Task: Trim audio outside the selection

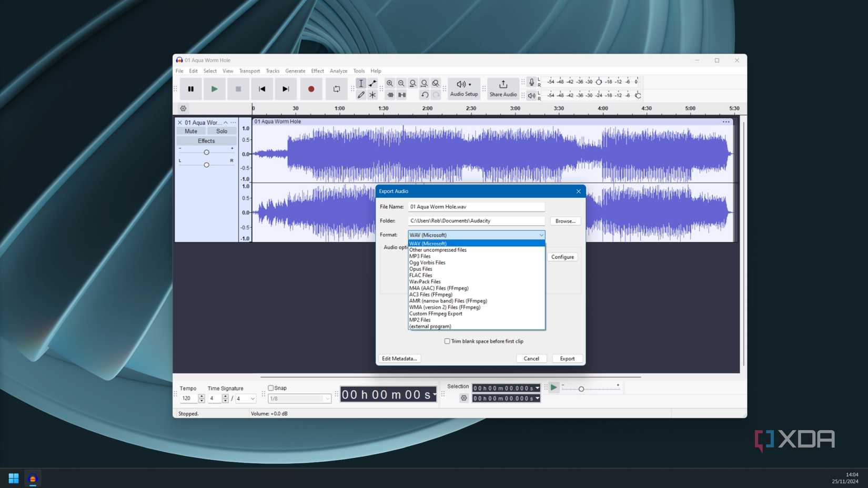Action: 390,95
